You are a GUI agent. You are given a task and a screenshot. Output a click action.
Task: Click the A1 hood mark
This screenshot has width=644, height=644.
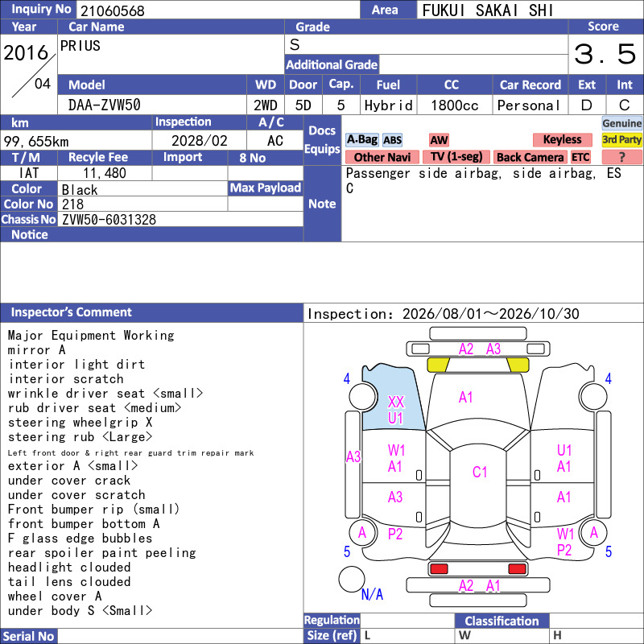click(x=466, y=397)
